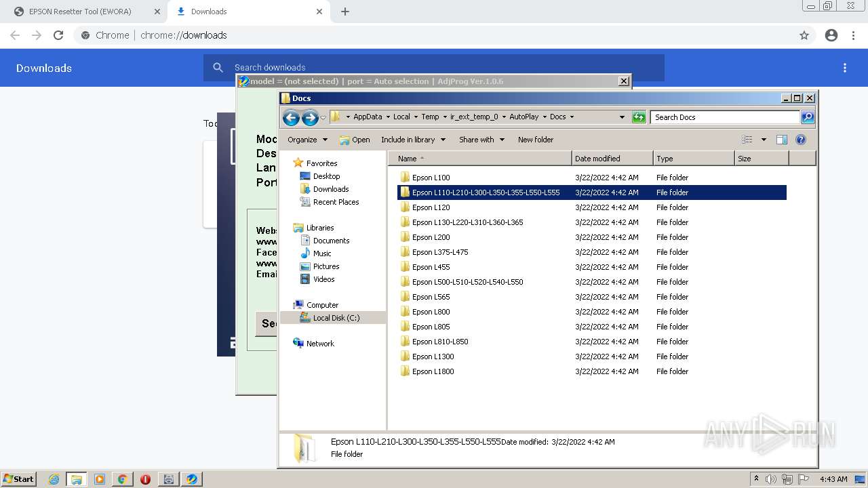Open Downloads page more actions menu

(x=845, y=68)
